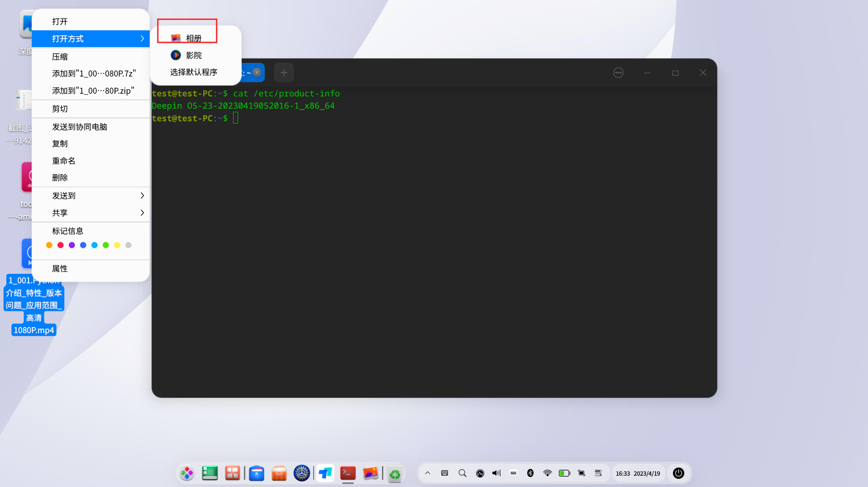Open the Terminal icon in the dock
Image resolution: width=868 pixels, height=487 pixels.
click(x=348, y=473)
